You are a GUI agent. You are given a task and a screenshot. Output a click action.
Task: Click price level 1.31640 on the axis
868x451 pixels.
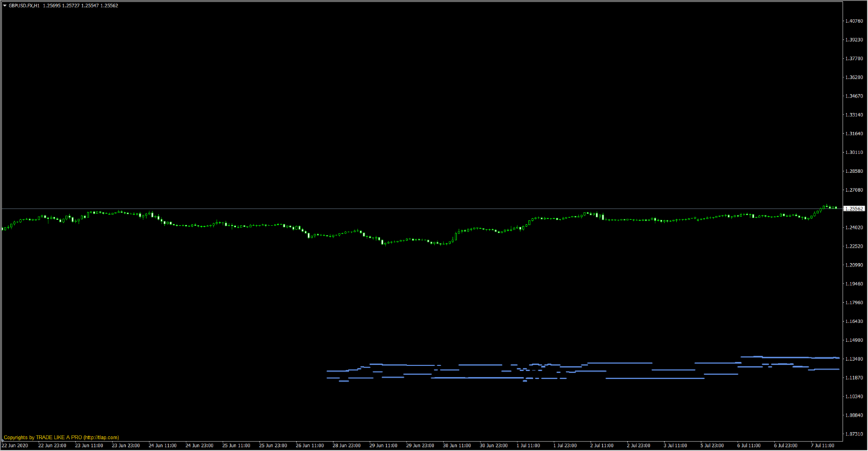[x=855, y=133]
